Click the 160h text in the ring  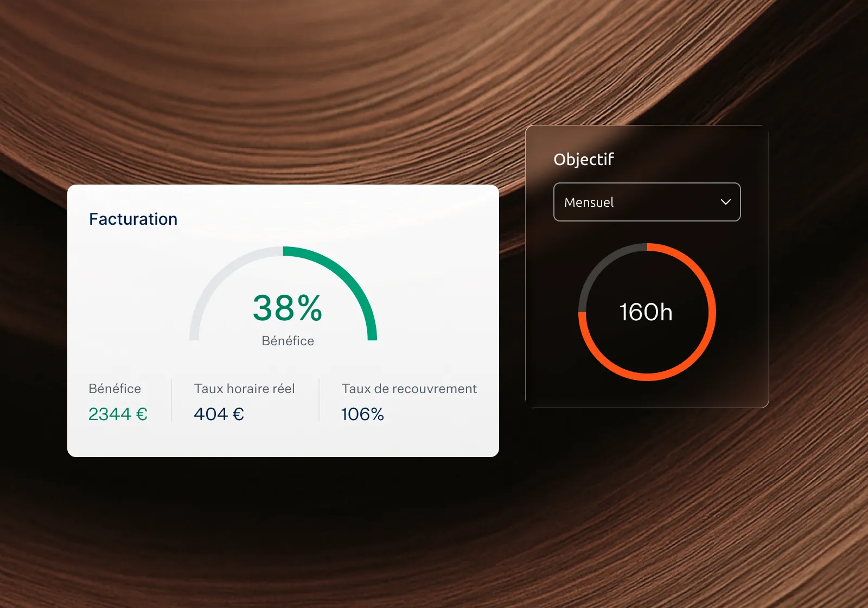click(x=646, y=312)
